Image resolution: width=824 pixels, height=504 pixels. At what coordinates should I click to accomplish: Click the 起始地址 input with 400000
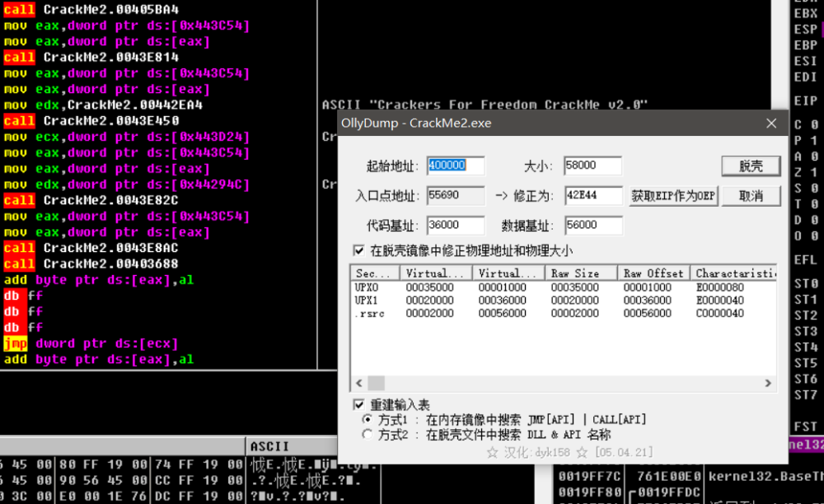[x=455, y=166]
